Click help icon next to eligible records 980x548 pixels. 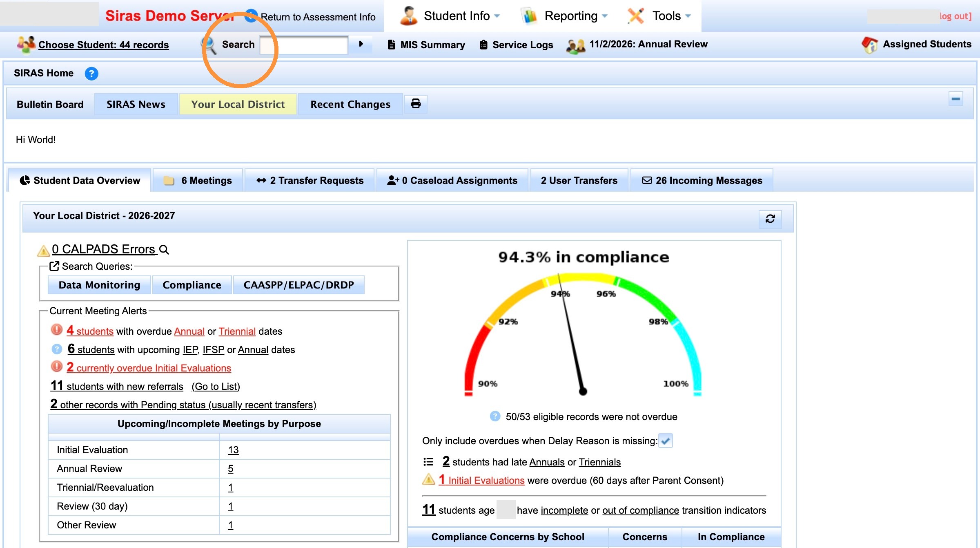click(495, 416)
